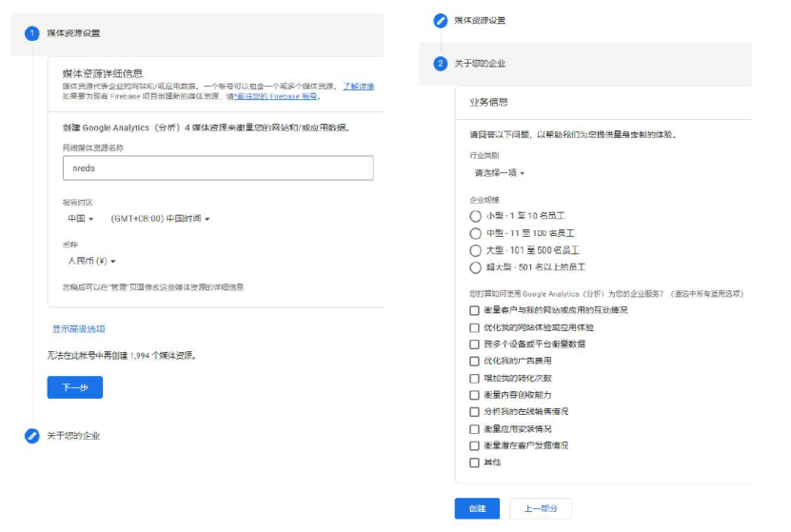Select the 小型 - 1 至 10 名员工 radio
The width and height of the screenshot is (791, 532).
pos(475,216)
